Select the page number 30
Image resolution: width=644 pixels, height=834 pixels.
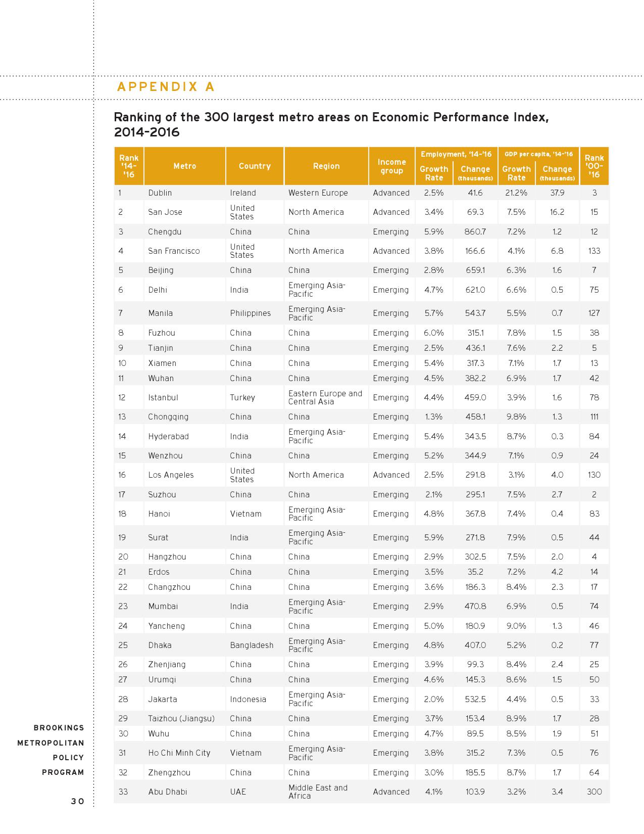point(77,802)
